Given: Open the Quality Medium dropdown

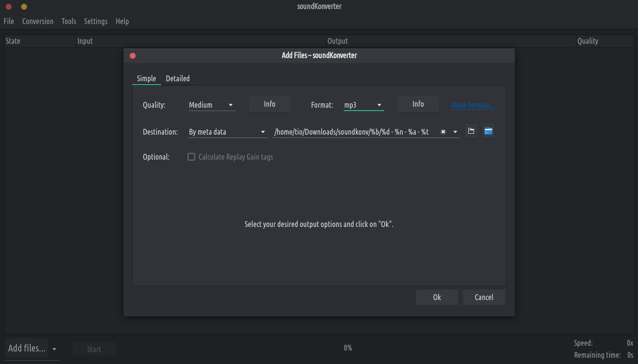Looking at the screenshot, I should [212, 105].
